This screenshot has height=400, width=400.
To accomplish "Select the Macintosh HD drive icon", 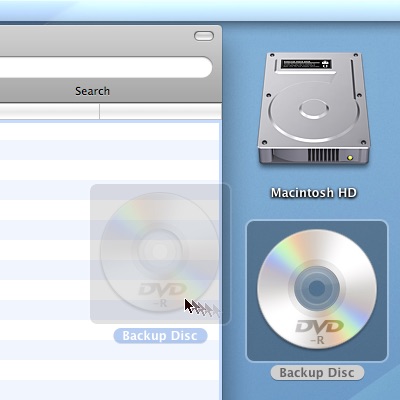I will (x=314, y=109).
